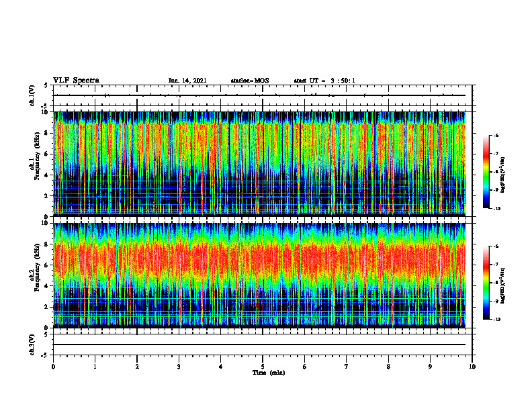Click the ch.2 color bar unit label
Image resolution: width=532 pixels, height=411 pixels.
pyautogui.click(x=503, y=286)
